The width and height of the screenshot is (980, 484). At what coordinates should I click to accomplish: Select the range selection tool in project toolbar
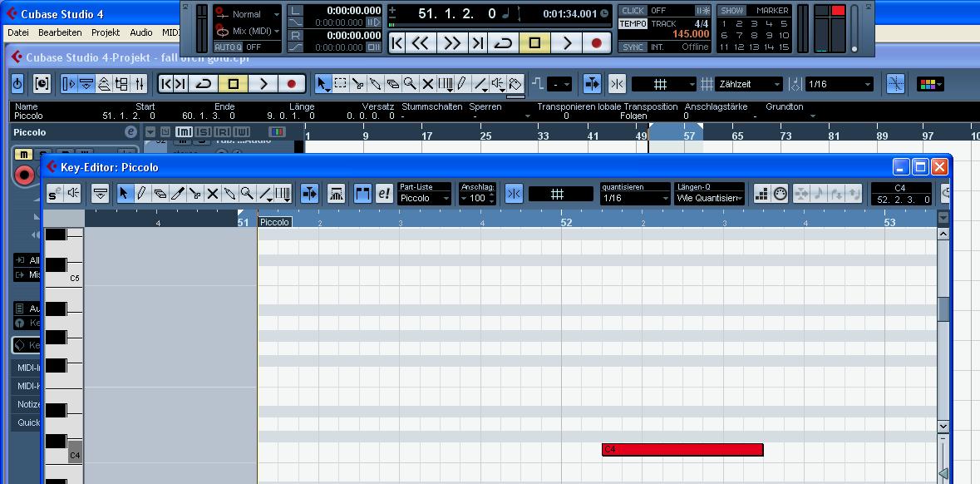click(x=340, y=83)
